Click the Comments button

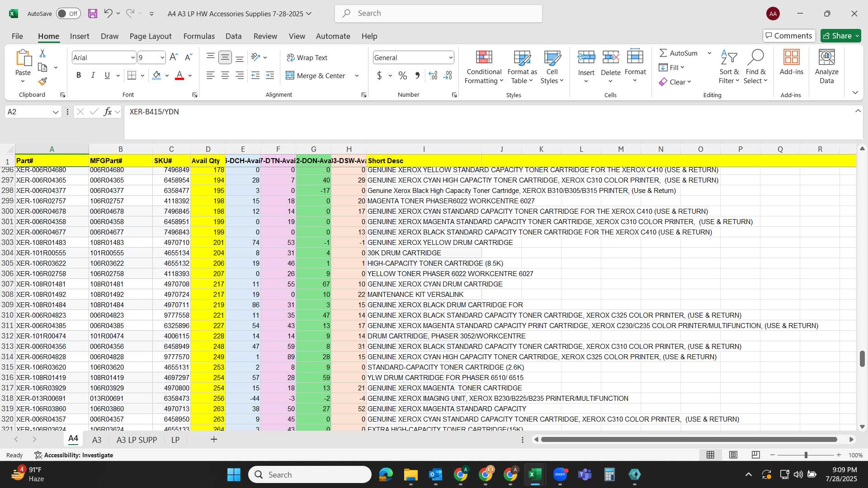(x=789, y=36)
